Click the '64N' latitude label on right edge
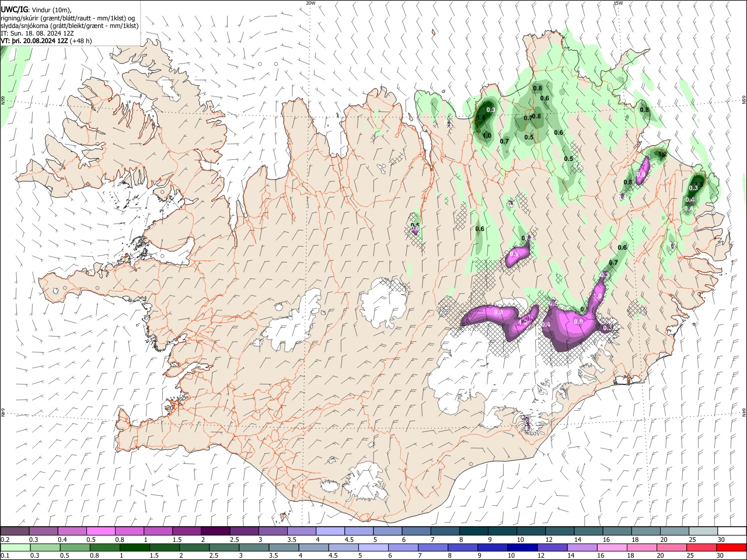747x560 pixels. point(744,412)
